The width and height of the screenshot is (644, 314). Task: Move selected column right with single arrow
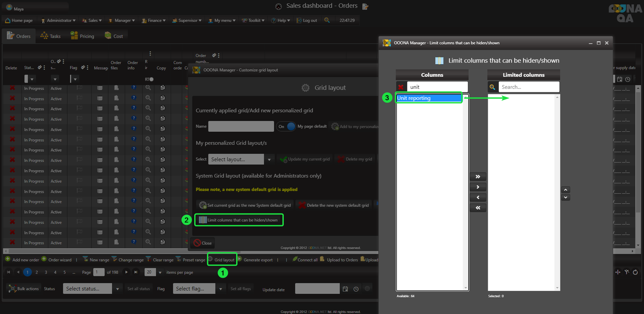(478, 187)
